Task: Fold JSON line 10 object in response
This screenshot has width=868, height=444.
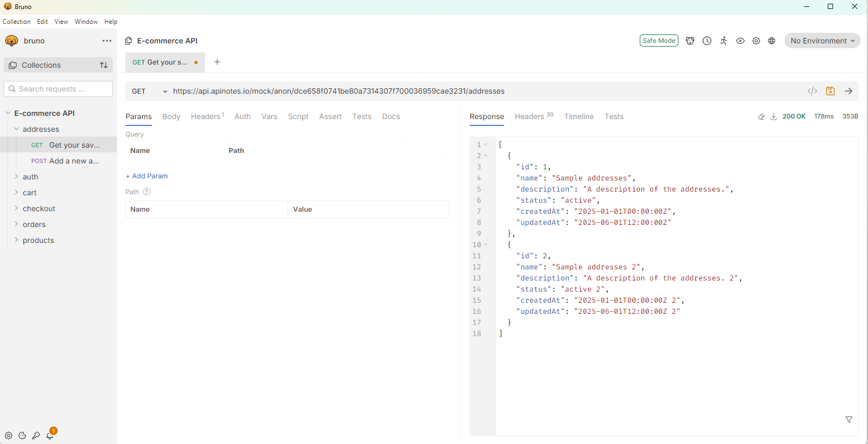Action: pos(486,244)
